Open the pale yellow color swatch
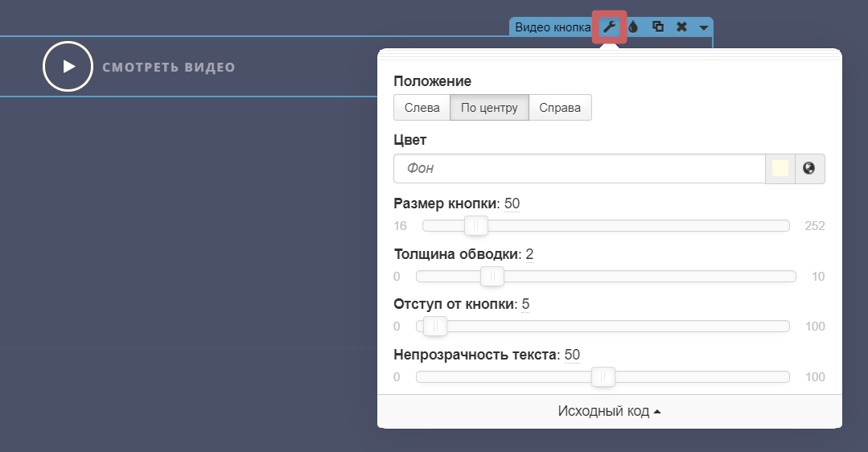This screenshot has width=868, height=452. point(780,169)
